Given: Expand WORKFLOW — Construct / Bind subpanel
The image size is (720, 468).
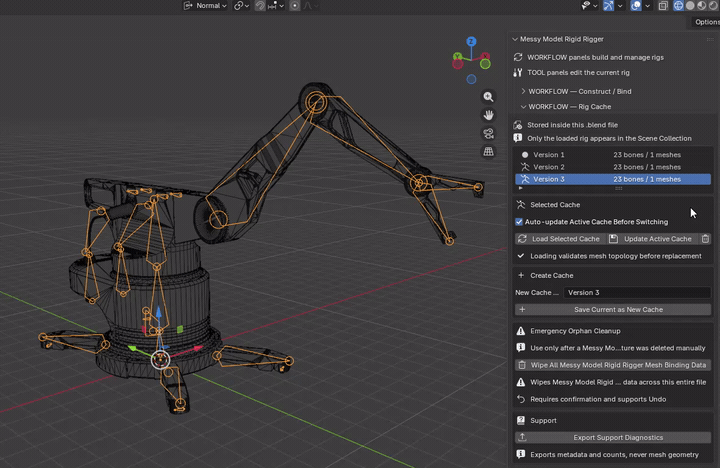Looking at the screenshot, I should (523, 91).
